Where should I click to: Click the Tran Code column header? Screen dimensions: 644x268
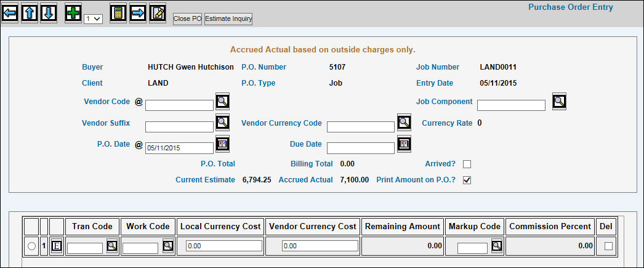[92, 227]
